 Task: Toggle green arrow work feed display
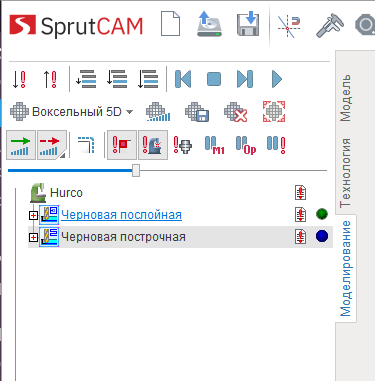[x=21, y=145]
